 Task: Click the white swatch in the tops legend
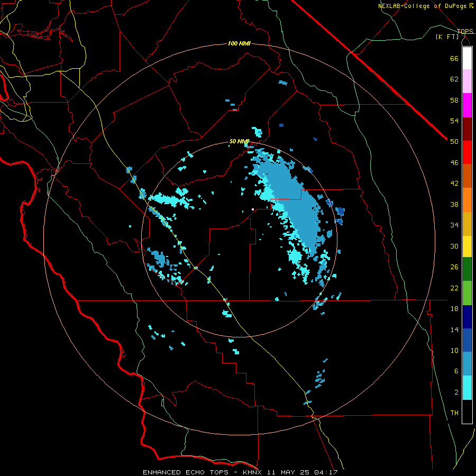[x=467, y=58]
